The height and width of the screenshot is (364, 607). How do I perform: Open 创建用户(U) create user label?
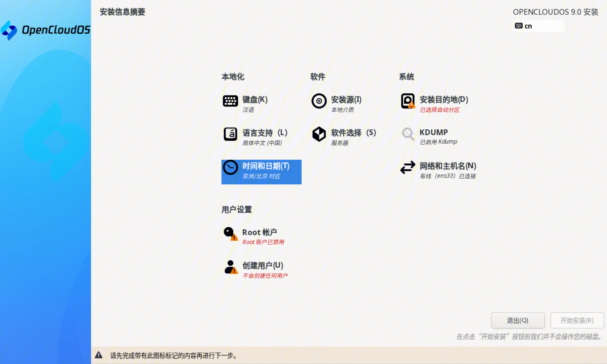click(x=263, y=265)
